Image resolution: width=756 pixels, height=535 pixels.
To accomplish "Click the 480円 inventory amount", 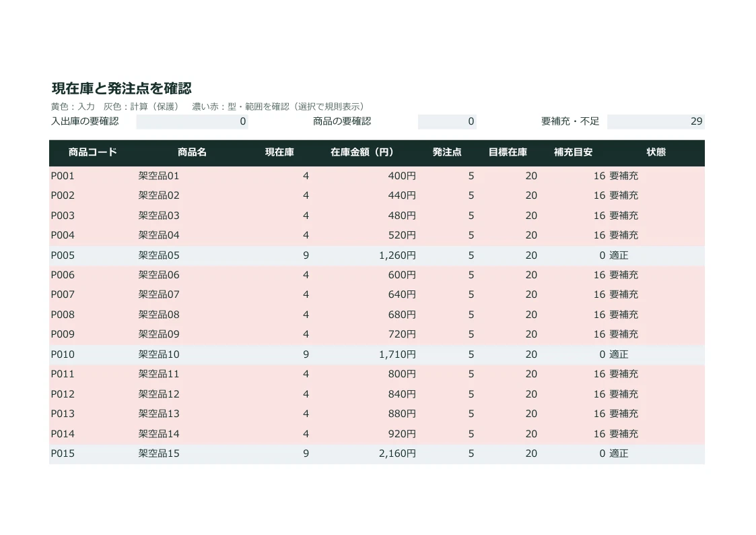I will tap(402, 216).
